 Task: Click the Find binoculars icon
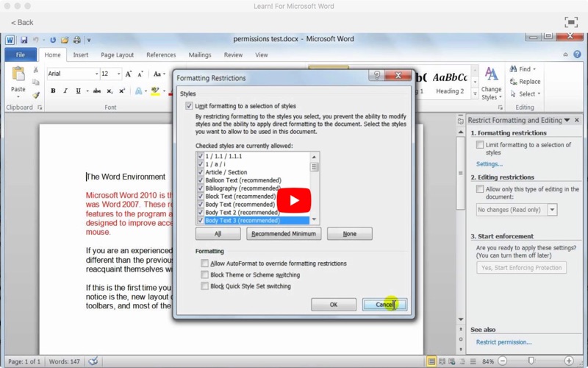pos(513,69)
